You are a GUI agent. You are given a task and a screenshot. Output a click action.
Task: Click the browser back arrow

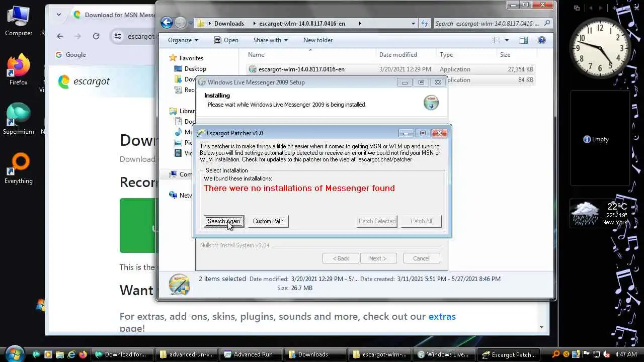(x=60, y=36)
